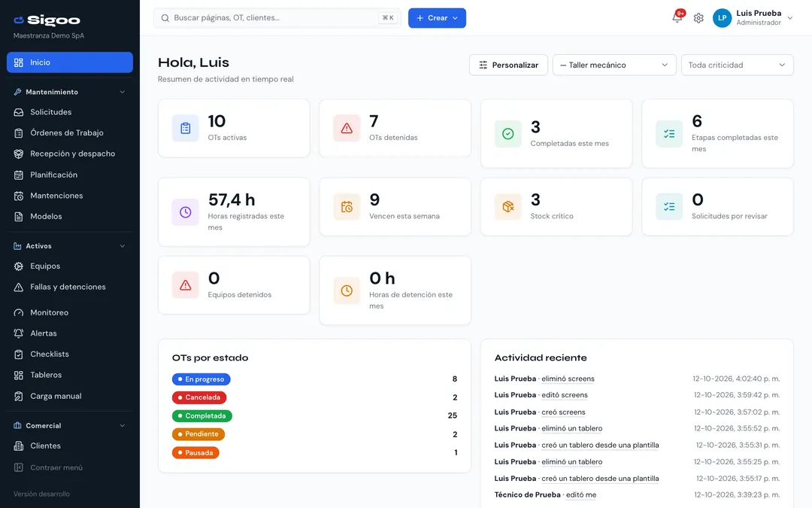Image resolution: width=812 pixels, height=508 pixels.
Task: Go to Inicio in sidebar
Action: pyautogui.click(x=70, y=62)
